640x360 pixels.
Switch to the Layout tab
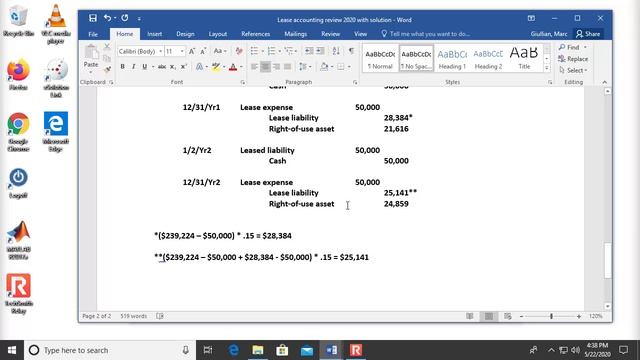(x=218, y=34)
